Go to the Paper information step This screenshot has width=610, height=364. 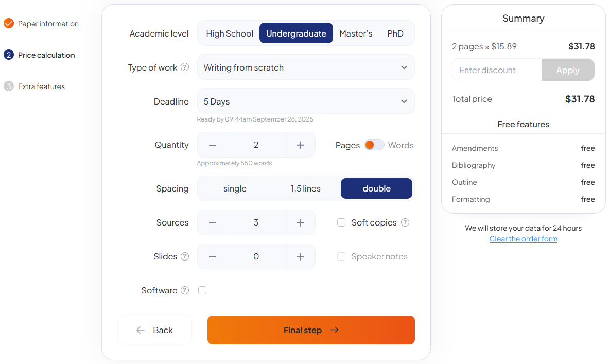point(48,24)
